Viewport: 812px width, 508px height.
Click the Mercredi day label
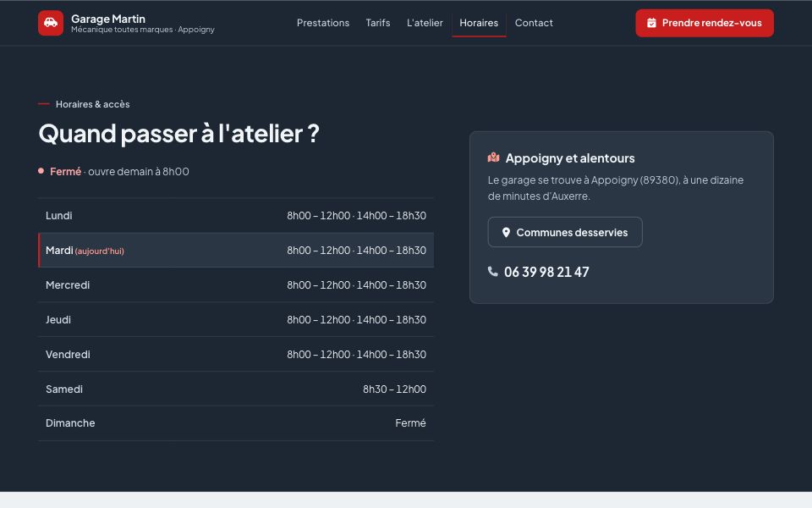click(x=68, y=285)
